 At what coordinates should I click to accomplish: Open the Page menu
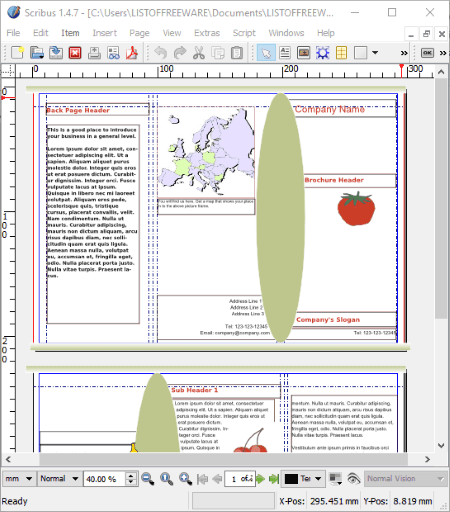[139, 33]
